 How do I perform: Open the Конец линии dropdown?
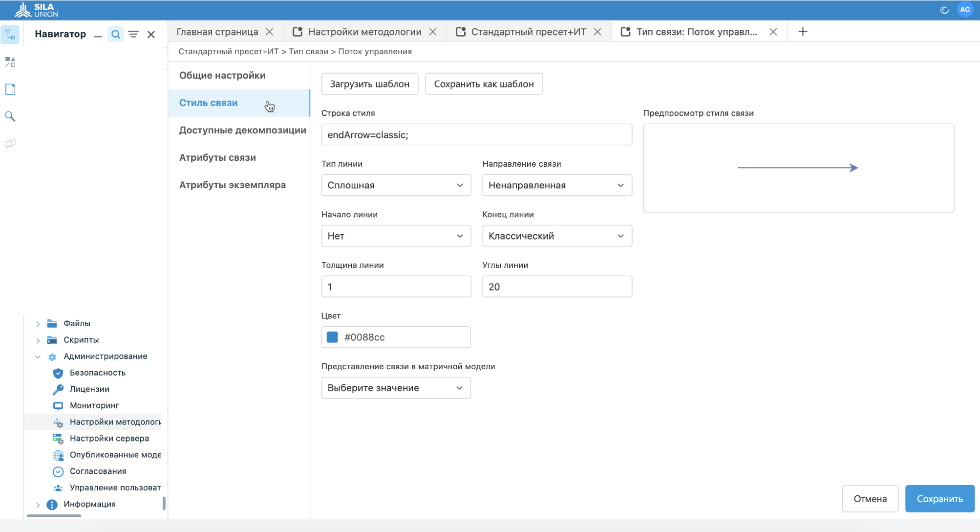[x=556, y=236]
